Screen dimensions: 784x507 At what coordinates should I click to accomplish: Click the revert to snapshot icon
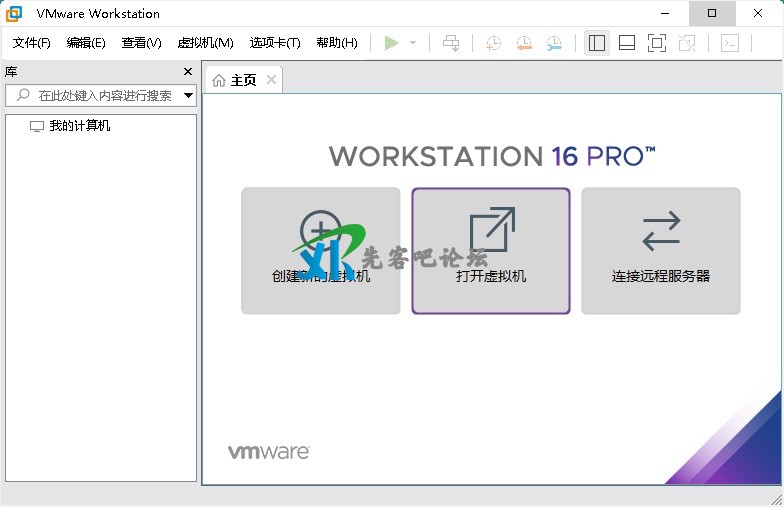523,43
